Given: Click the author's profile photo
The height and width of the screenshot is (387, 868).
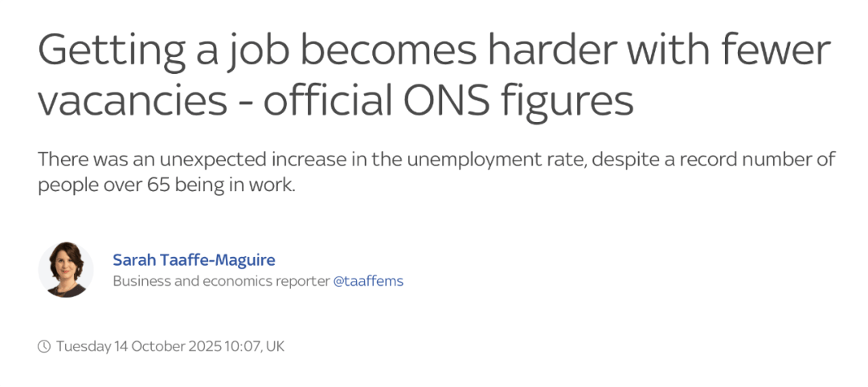Looking at the screenshot, I should tap(66, 270).
